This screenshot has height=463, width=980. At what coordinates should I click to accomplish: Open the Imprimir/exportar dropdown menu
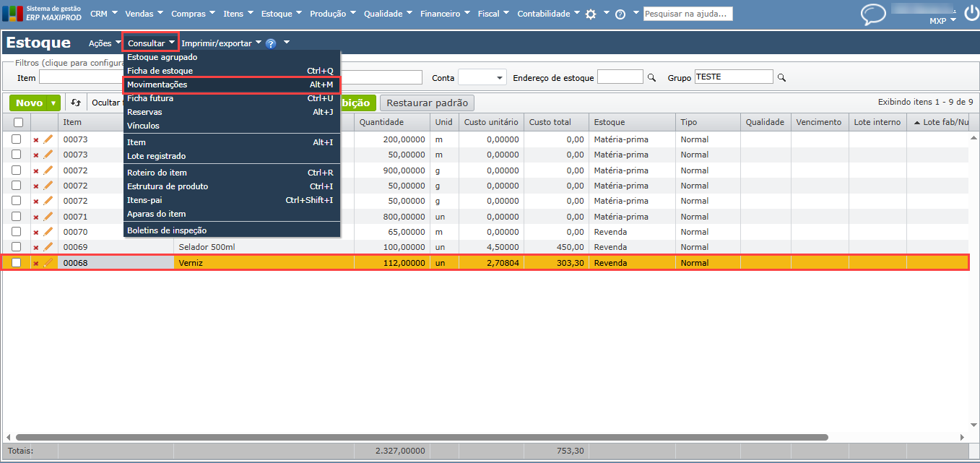tap(221, 43)
